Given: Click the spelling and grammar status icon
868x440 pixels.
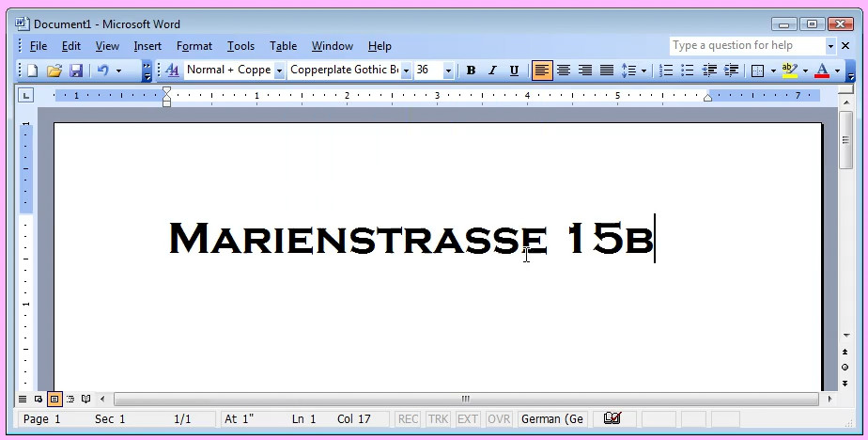Looking at the screenshot, I should [612, 418].
